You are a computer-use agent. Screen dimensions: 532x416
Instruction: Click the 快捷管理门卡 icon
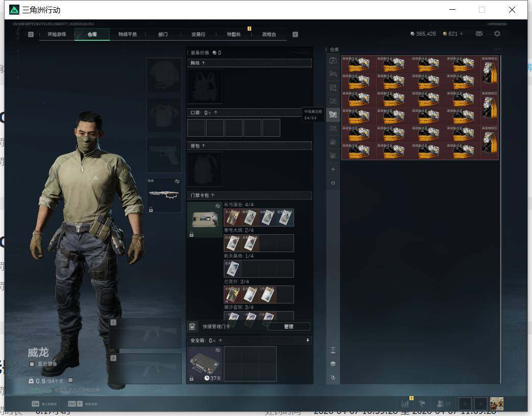[x=192, y=327]
